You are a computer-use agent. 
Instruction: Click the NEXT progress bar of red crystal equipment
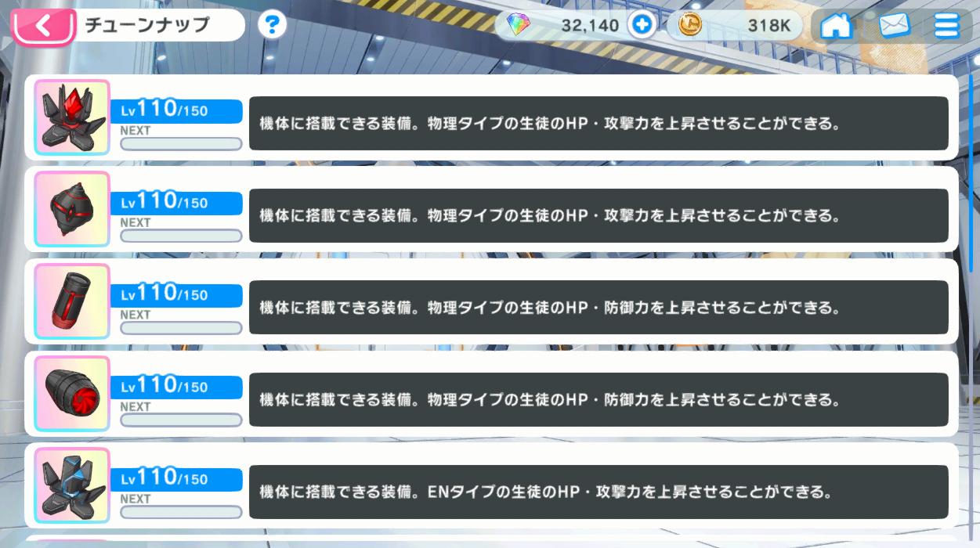click(x=181, y=144)
